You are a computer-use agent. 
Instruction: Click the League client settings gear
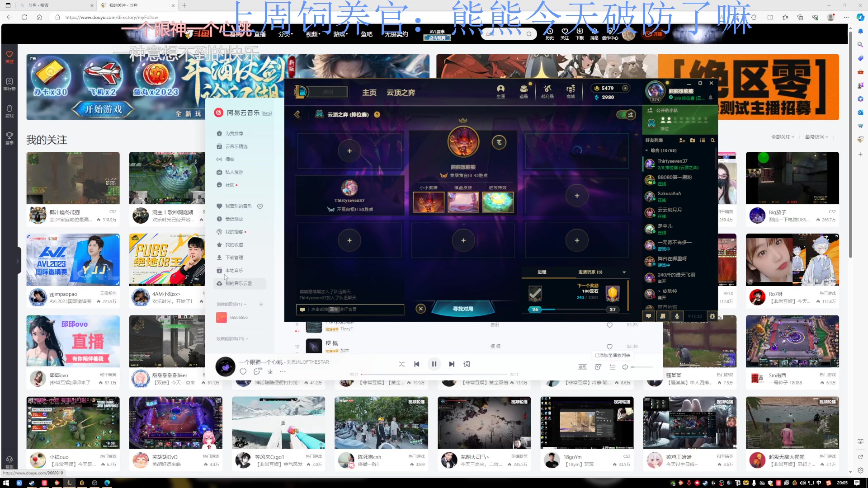click(x=700, y=83)
